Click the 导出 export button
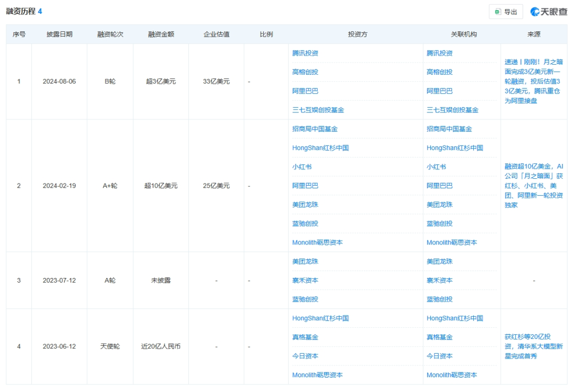The image size is (573, 392). coord(508,11)
